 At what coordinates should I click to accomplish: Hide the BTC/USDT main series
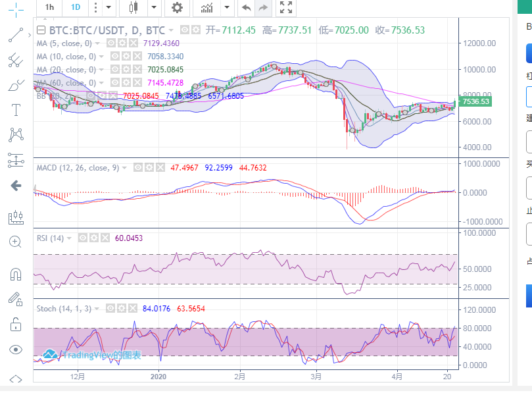(x=184, y=30)
